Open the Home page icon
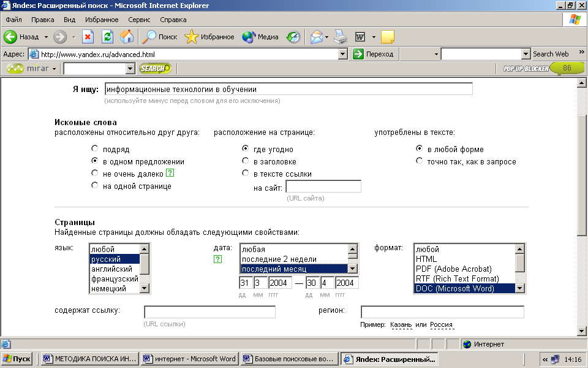The width and height of the screenshot is (588, 368). [127, 37]
